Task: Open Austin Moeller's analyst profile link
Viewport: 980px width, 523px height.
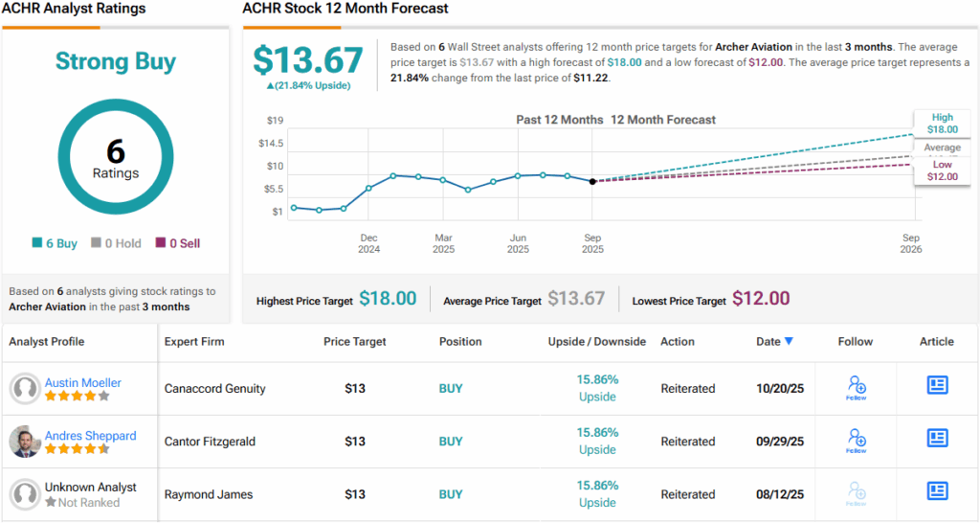Action: [83, 382]
